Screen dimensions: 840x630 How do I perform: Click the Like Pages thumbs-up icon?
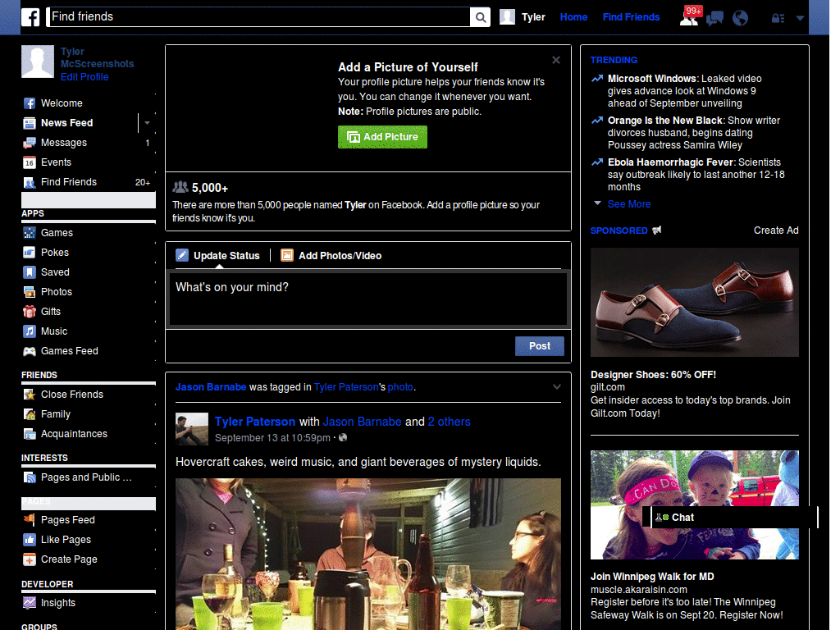tap(30, 540)
